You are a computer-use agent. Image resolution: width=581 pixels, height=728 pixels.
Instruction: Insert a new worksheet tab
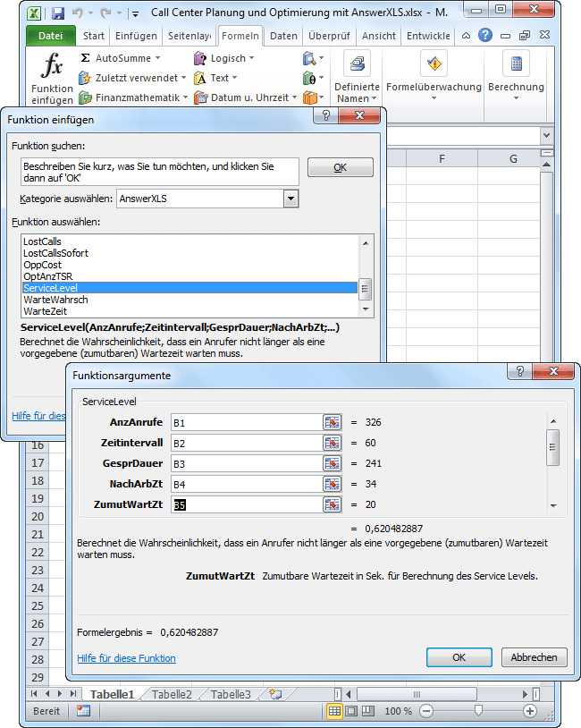(x=275, y=694)
